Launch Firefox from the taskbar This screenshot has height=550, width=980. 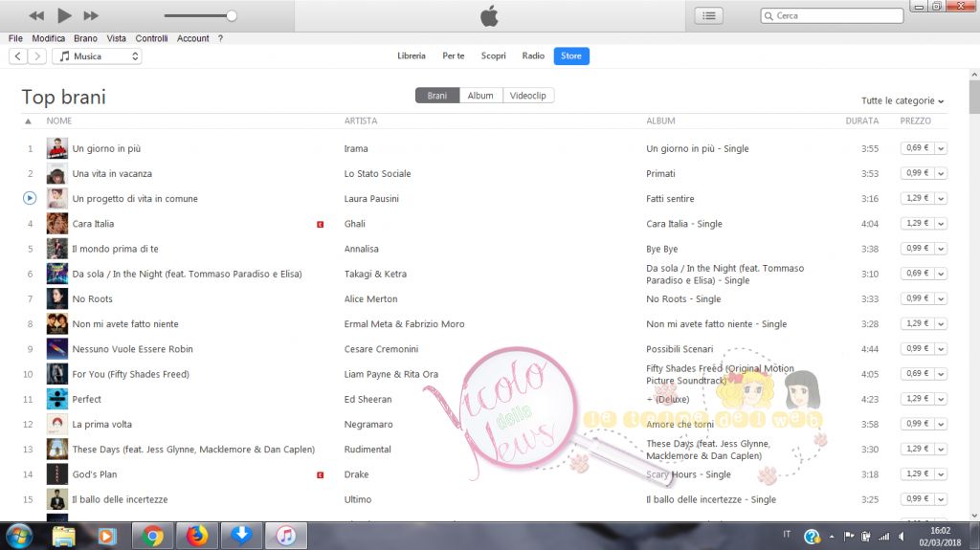pos(197,536)
